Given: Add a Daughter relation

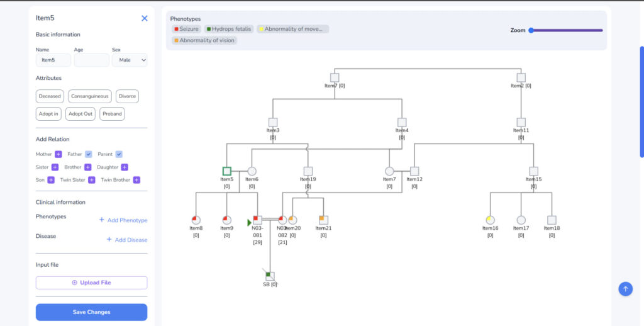Looking at the screenshot, I should point(125,167).
